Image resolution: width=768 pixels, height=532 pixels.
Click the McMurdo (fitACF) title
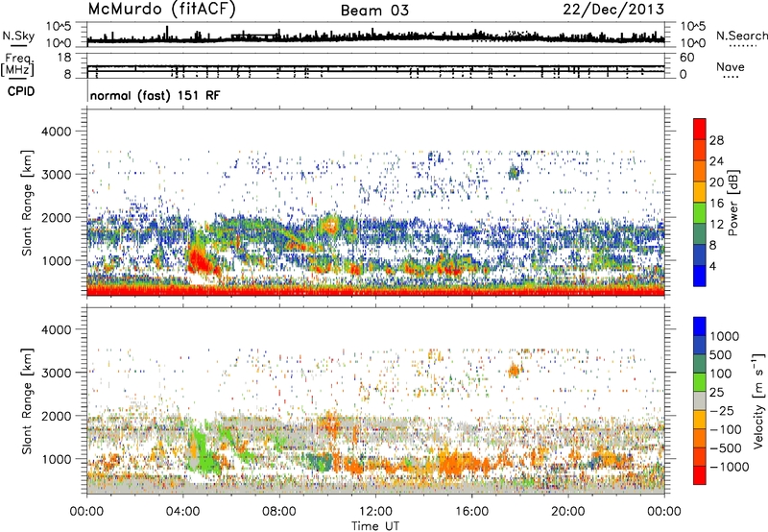pos(161,9)
